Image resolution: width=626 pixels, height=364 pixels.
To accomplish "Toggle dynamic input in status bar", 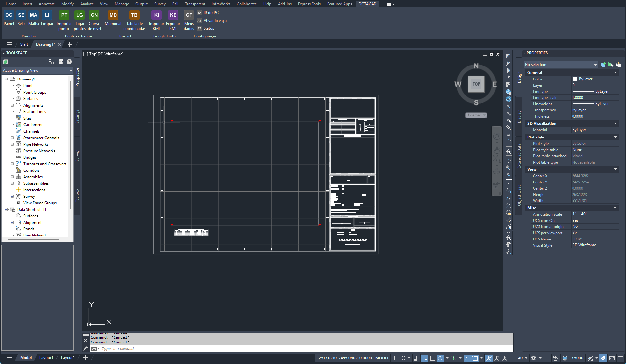I will click(424, 358).
